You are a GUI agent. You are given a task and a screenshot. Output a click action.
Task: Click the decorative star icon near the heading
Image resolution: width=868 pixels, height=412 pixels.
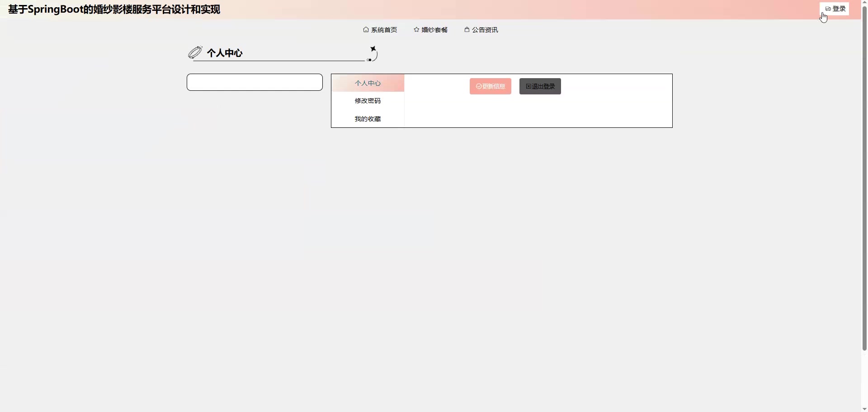click(373, 49)
